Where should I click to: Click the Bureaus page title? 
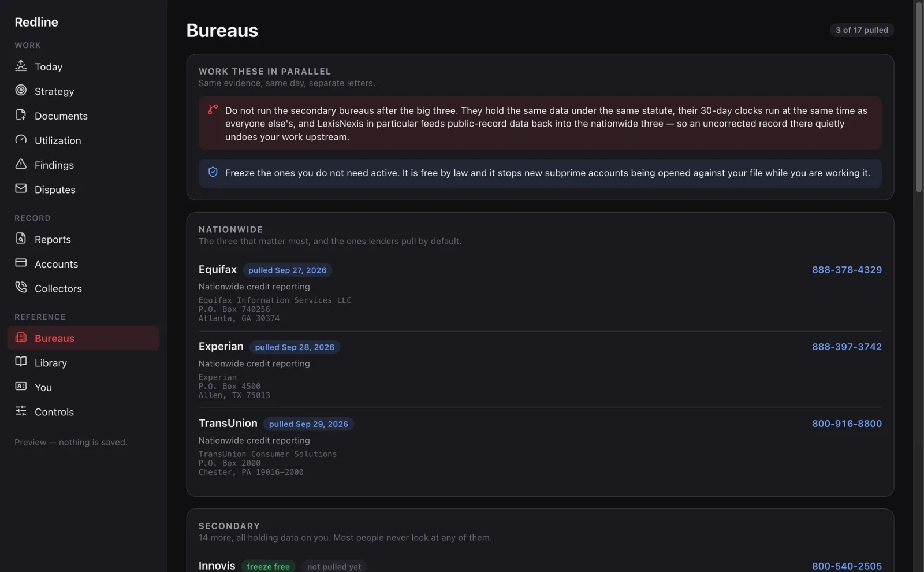pyautogui.click(x=222, y=30)
